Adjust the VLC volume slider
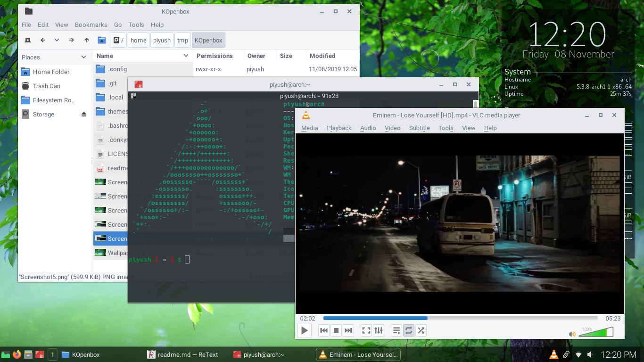This screenshot has height=362, width=644. [x=596, y=332]
